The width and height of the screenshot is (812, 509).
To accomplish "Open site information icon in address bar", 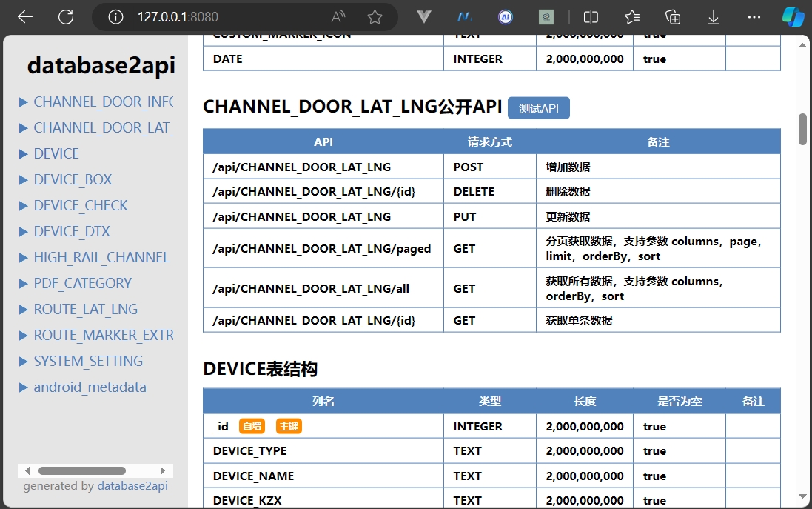I will (x=115, y=17).
